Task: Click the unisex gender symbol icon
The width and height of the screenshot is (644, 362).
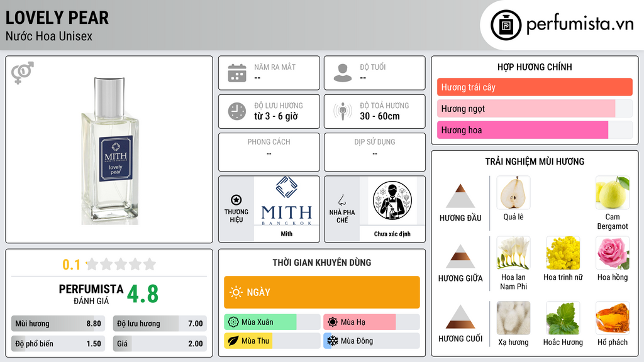Action: (23, 73)
